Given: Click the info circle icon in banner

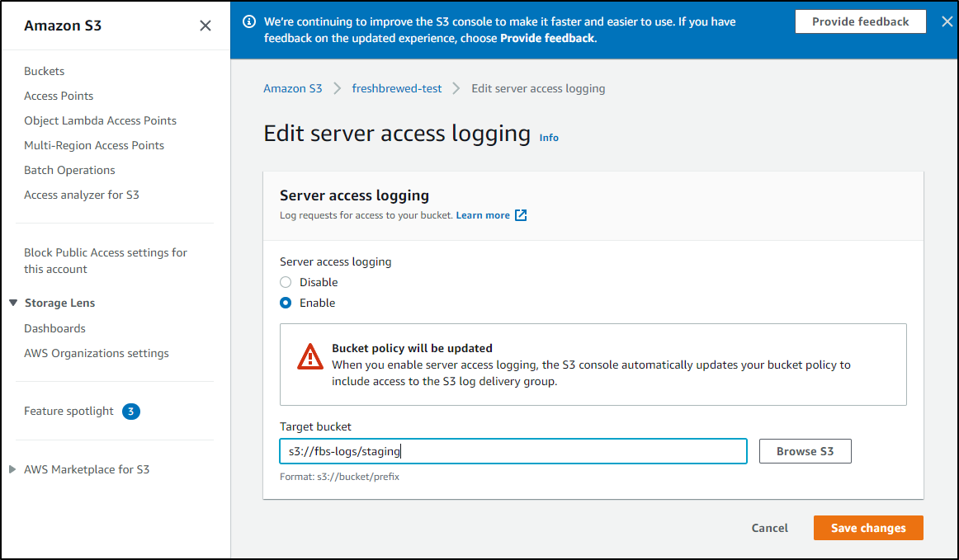Looking at the screenshot, I should pos(249,21).
